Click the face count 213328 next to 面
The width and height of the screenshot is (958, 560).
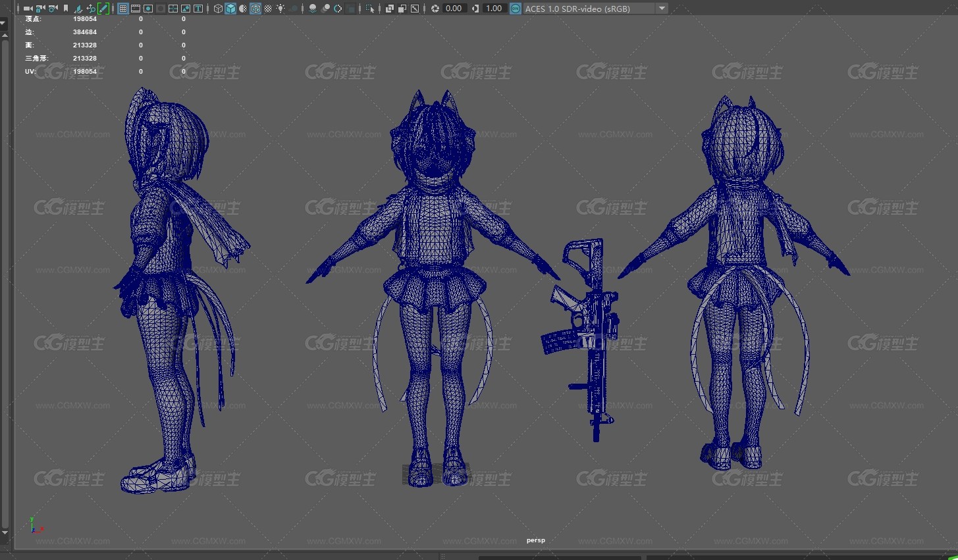[x=85, y=45]
